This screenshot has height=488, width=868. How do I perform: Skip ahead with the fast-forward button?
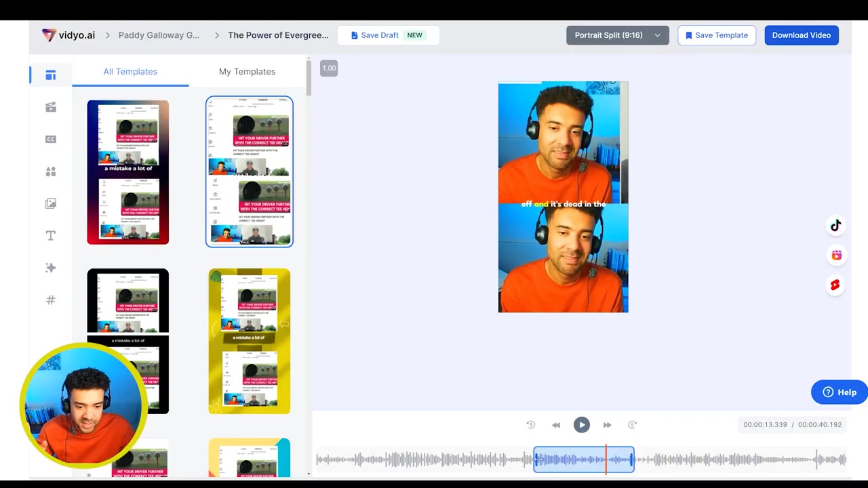(607, 425)
